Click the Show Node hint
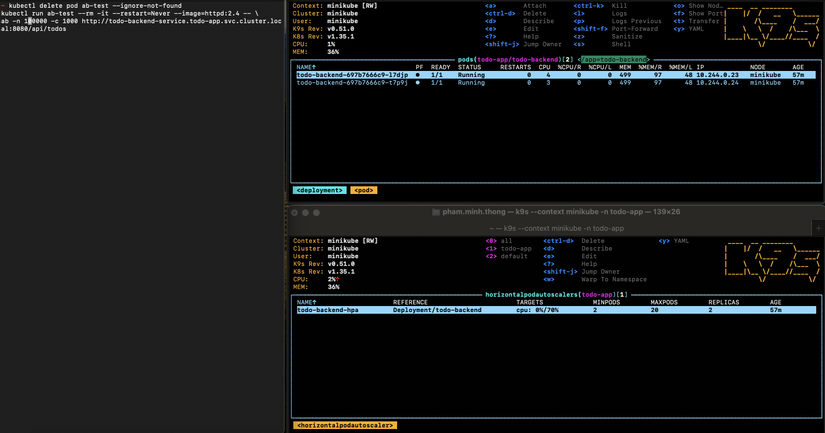The height and width of the screenshot is (433, 825). pyautogui.click(x=698, y=6)
